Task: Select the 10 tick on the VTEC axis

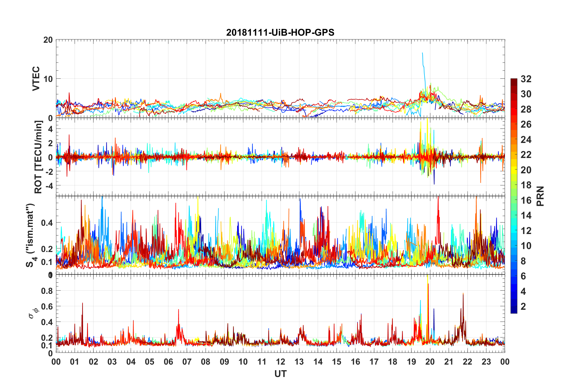Action: 48,79
